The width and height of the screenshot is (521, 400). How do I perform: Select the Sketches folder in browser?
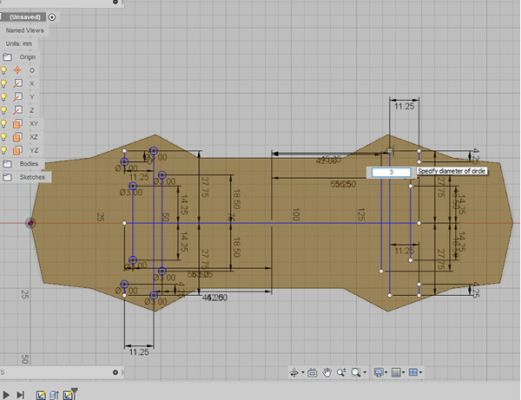pyautogui.click(x=32, y=177)
